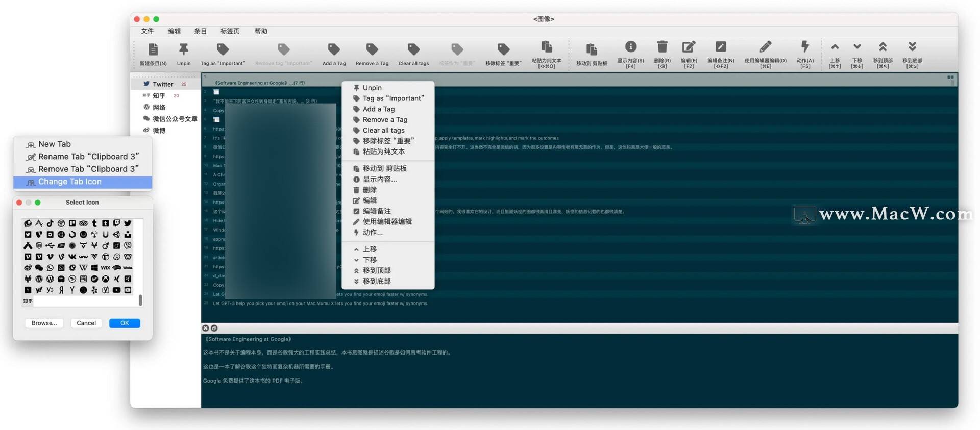
Task: Click Cancel in Select Icon dialog
Action: pyautogui.click(x=86, y=323)
